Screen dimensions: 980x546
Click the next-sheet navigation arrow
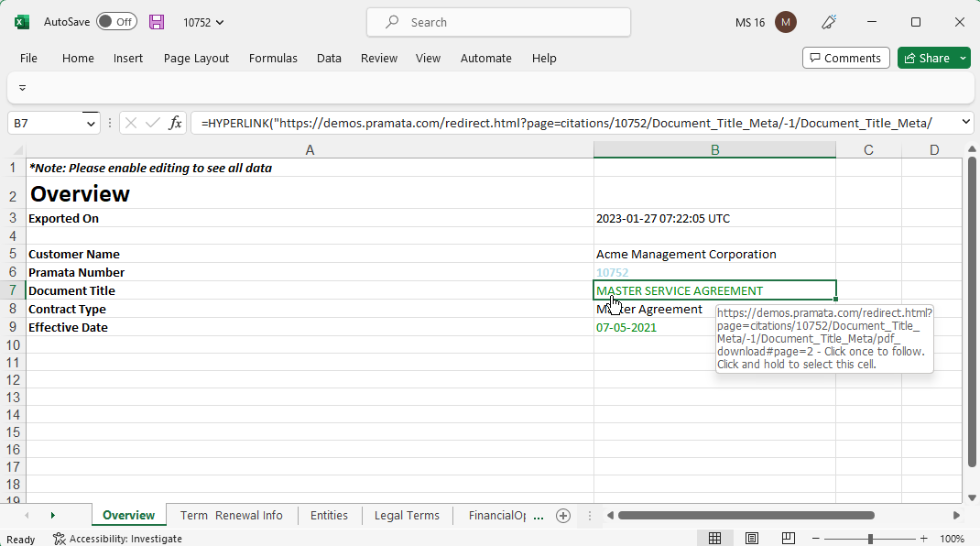tap(52, 516)
